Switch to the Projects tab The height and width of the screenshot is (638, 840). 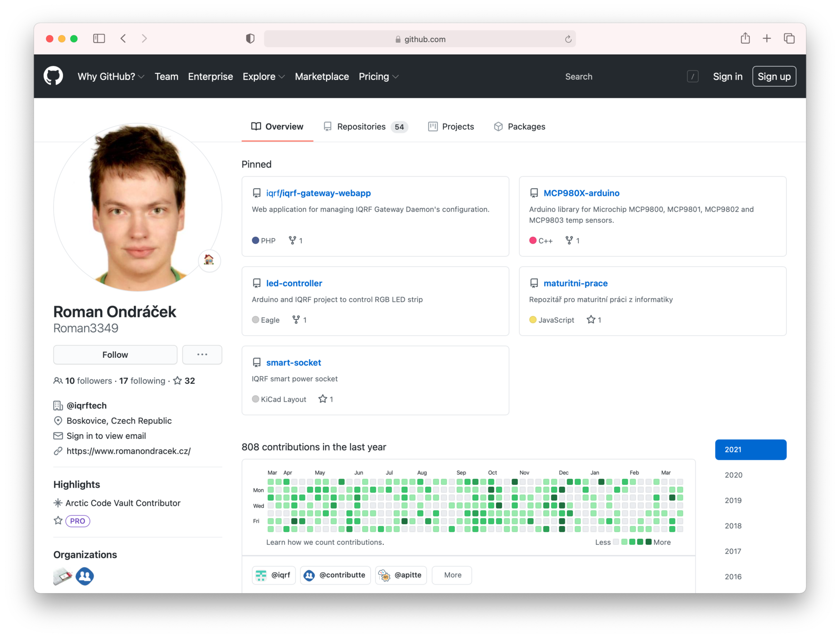[451, 127]
